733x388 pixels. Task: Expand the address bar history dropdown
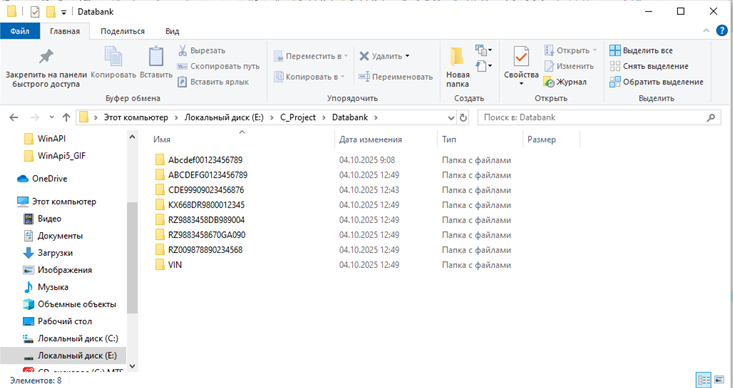[451, 118]
